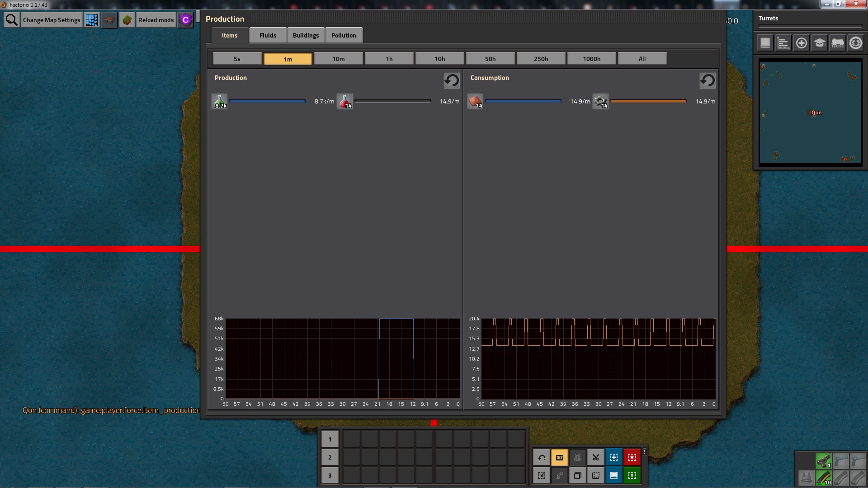Click the minimap view
Screen dimensions: 868x488
click(x=810, y=113)
